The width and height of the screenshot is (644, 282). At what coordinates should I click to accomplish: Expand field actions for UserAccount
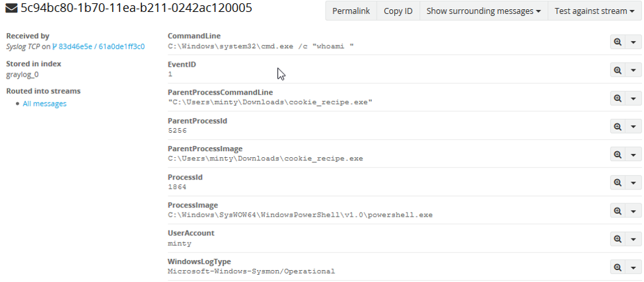pyautogui.click(x=633, y=239)
